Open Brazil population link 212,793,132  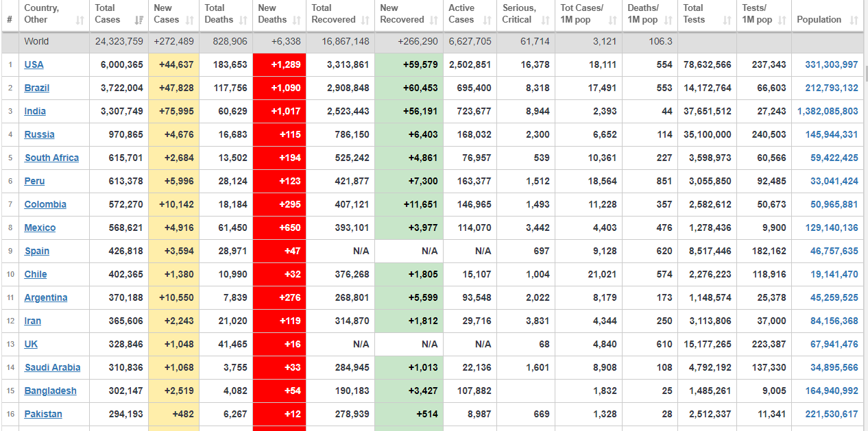[832, 88]
